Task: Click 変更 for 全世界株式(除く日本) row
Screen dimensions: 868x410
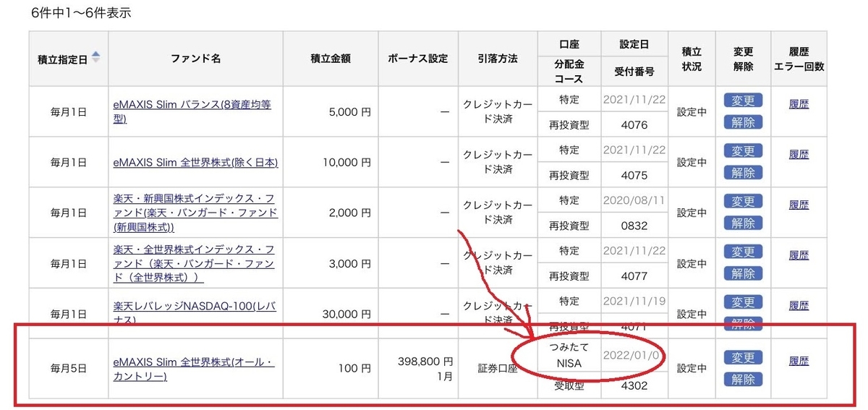Action: 743,150
